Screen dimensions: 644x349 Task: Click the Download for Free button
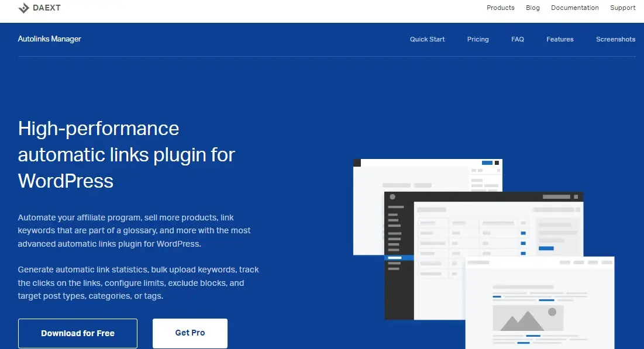coord(78,333)
